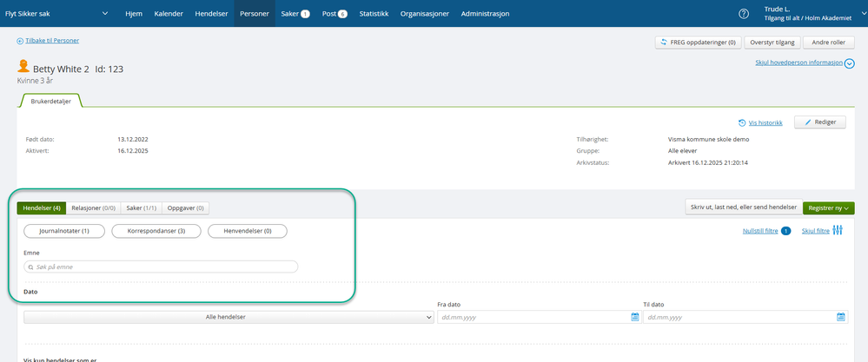Toggle Korrespondanser (3) filter pill

tap(156, 231)
